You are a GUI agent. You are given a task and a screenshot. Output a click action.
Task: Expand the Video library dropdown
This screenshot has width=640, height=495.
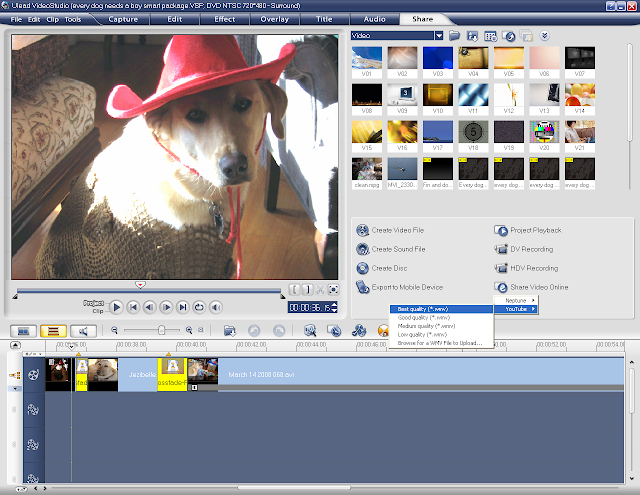[x=439, y=36]
